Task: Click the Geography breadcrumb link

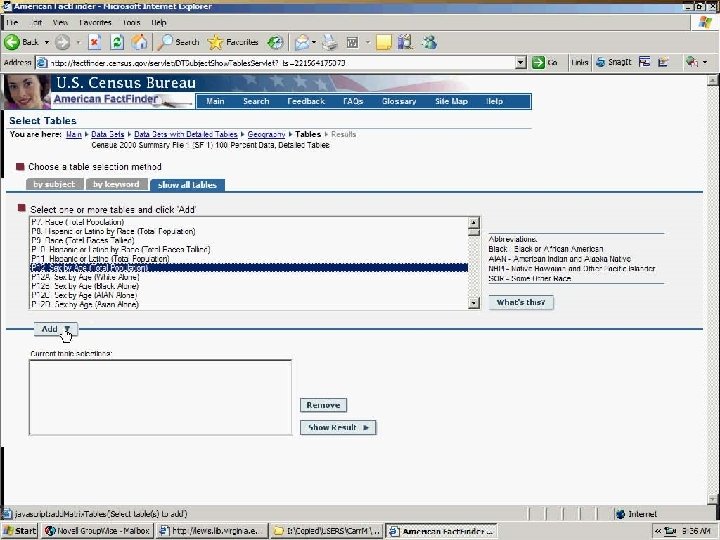Action: 266,134
